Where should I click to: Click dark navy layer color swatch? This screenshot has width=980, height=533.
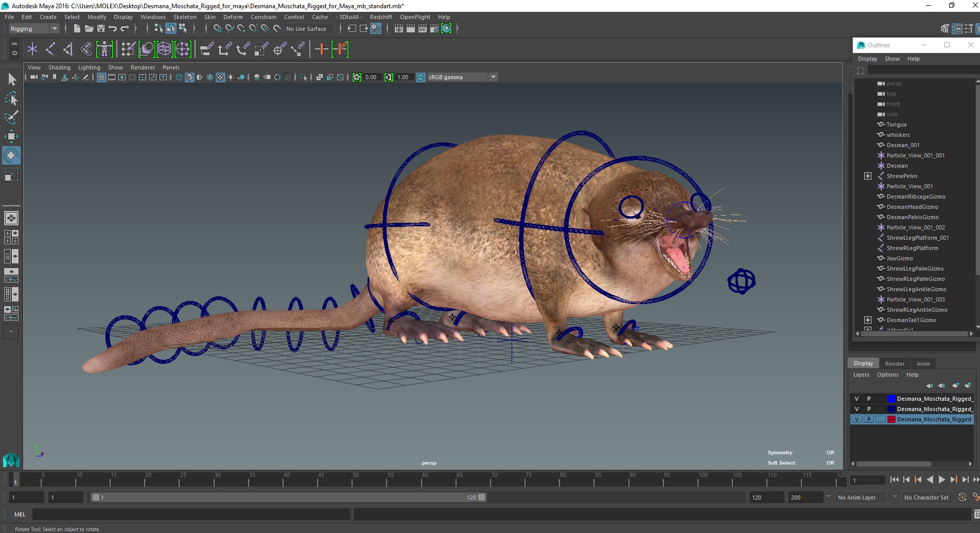pyautogui.click(x=891, y=409)
